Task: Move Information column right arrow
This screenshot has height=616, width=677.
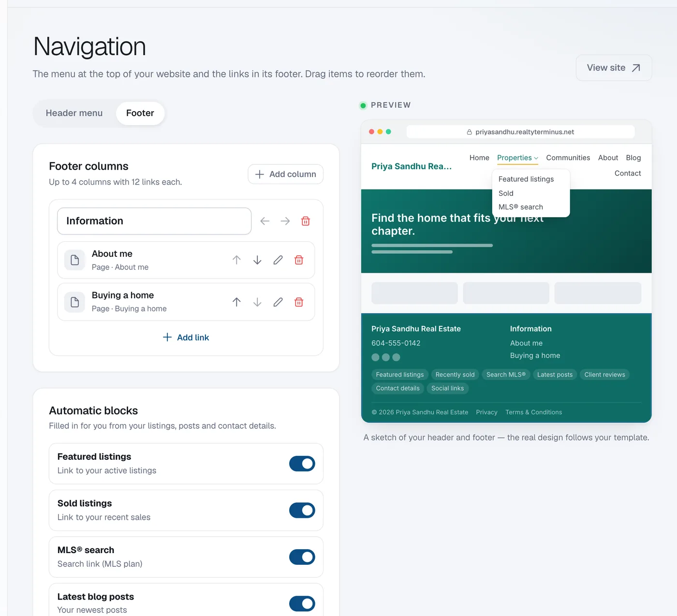Action: (285, 221)
